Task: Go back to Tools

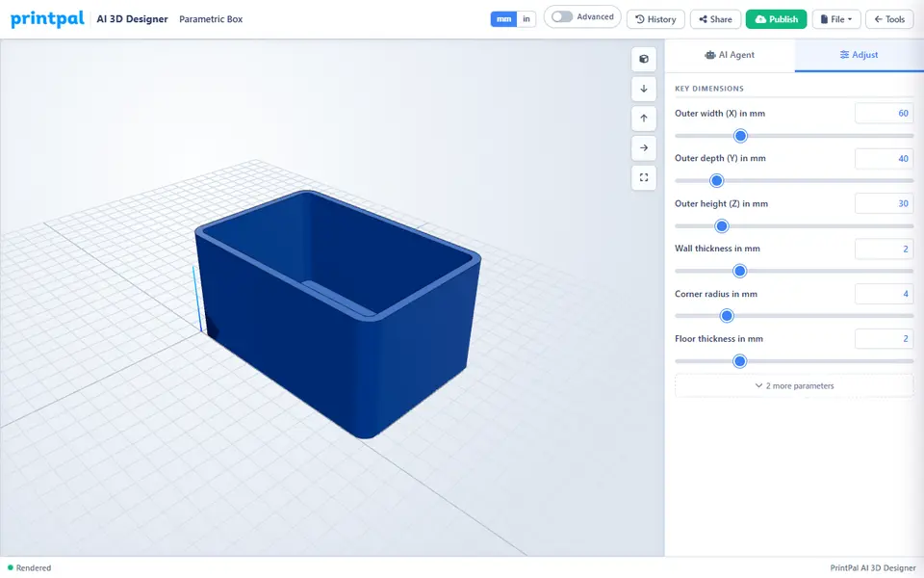Action: pyautogui.click(x=889, y=19)
